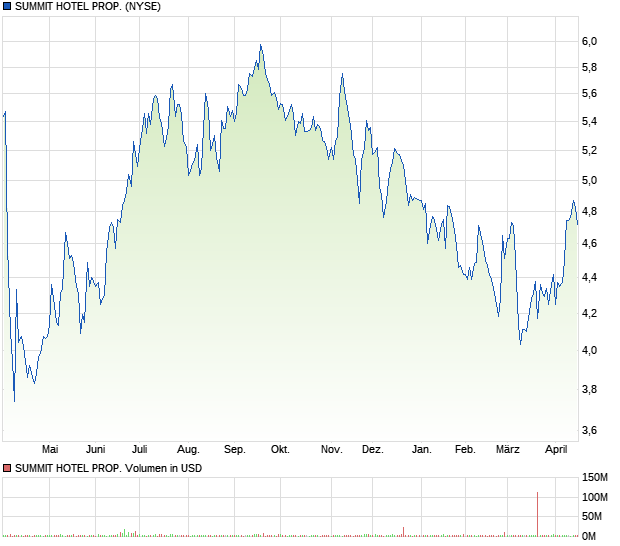Image resolution: width=620 pixels, height=546 pixels.
Task: Click the 'April' month label
Action: click(x=556, y=449)
